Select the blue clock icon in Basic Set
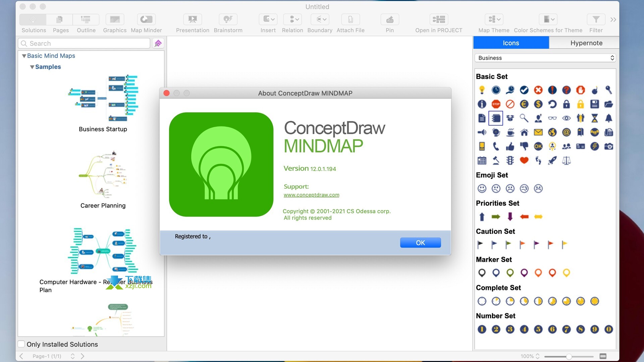Viewport: 644px width, 362px height. coord(496,90)
